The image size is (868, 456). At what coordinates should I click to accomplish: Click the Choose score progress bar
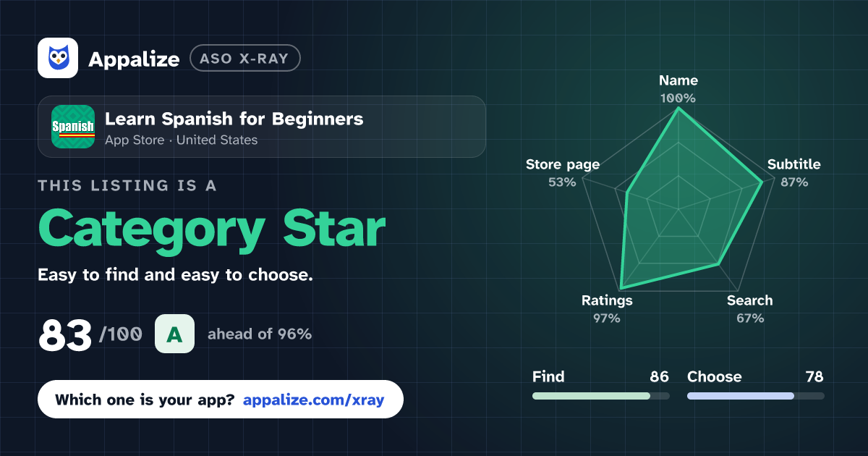755,396
